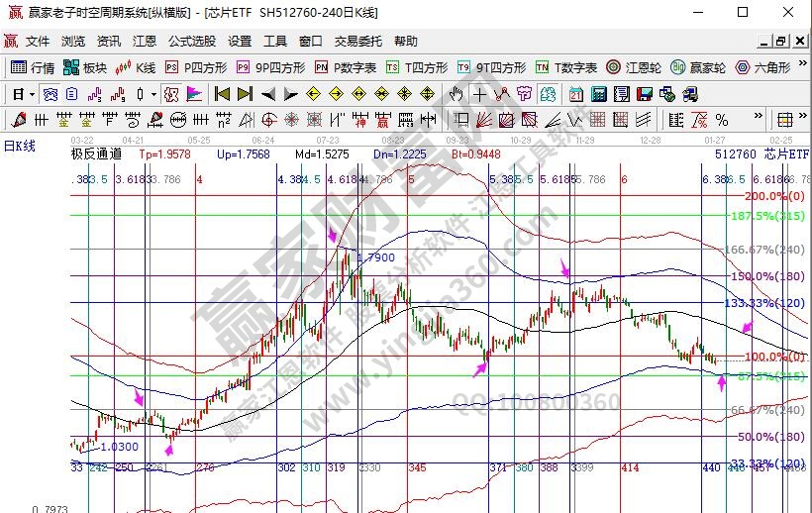Open the 公式选股 menu
This screenshot has width=812, height=513.
coord(191,42)
